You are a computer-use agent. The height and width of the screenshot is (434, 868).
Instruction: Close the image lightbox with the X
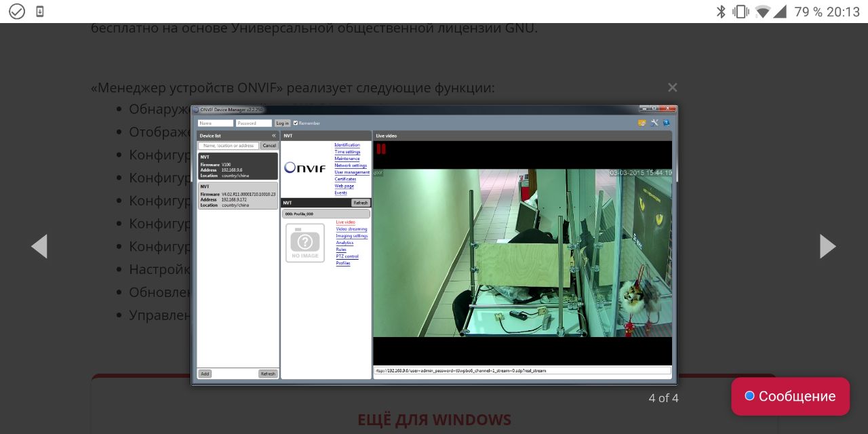(672, 87)
